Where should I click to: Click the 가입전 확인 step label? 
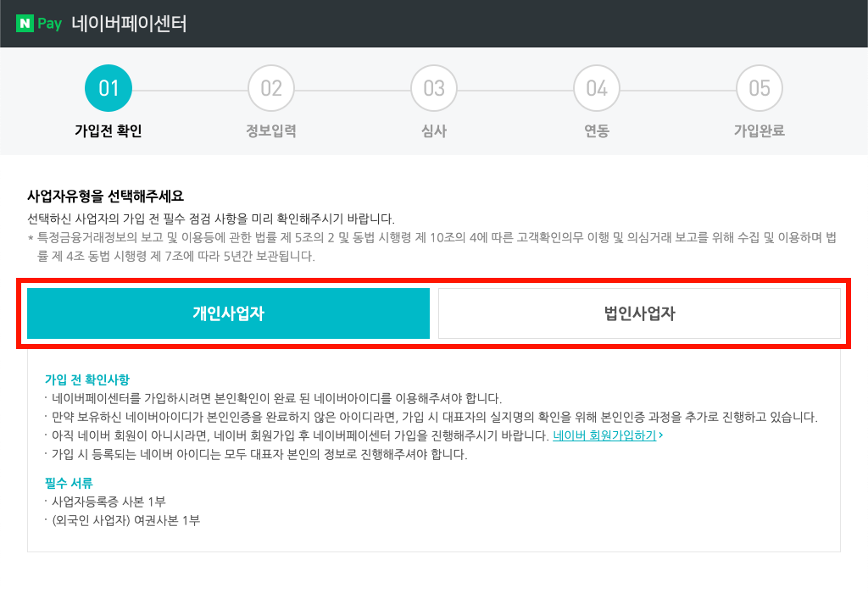108,131
